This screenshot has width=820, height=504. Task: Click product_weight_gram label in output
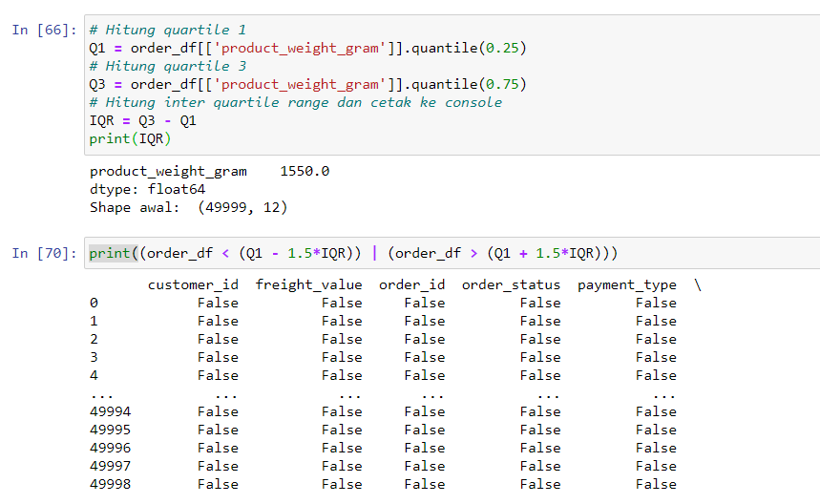point(168,172)
